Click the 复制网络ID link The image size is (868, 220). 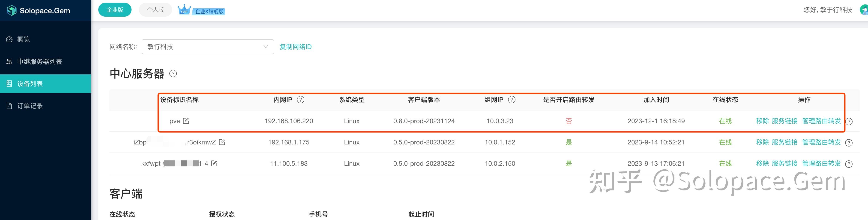pos(296,46)
